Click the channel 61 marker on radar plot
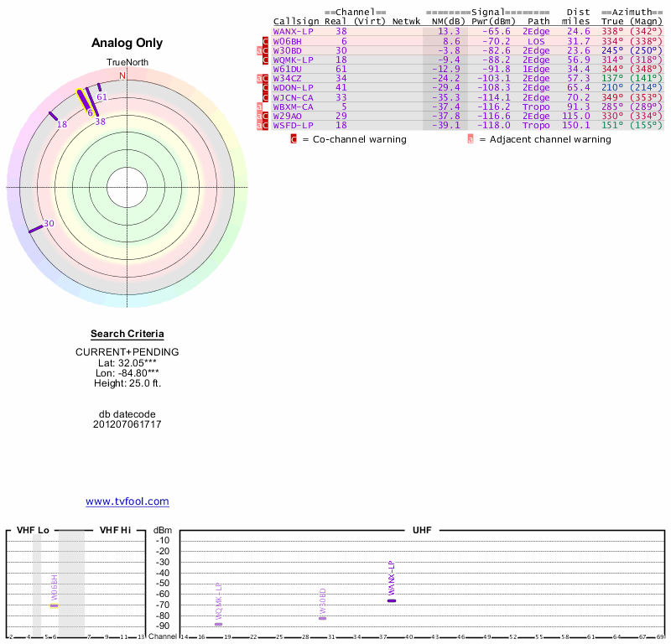 click(99, 87)
